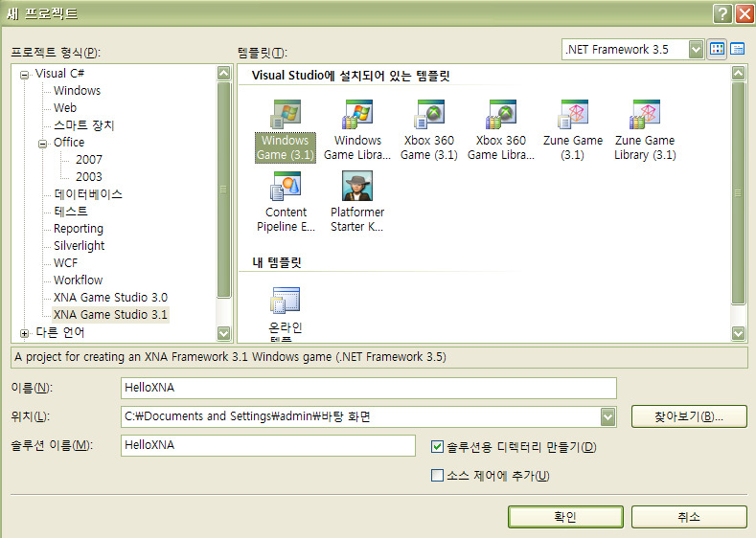756x538 pixels.
Task: Select Office 2003 project type
Action: (x=89, y=177)
